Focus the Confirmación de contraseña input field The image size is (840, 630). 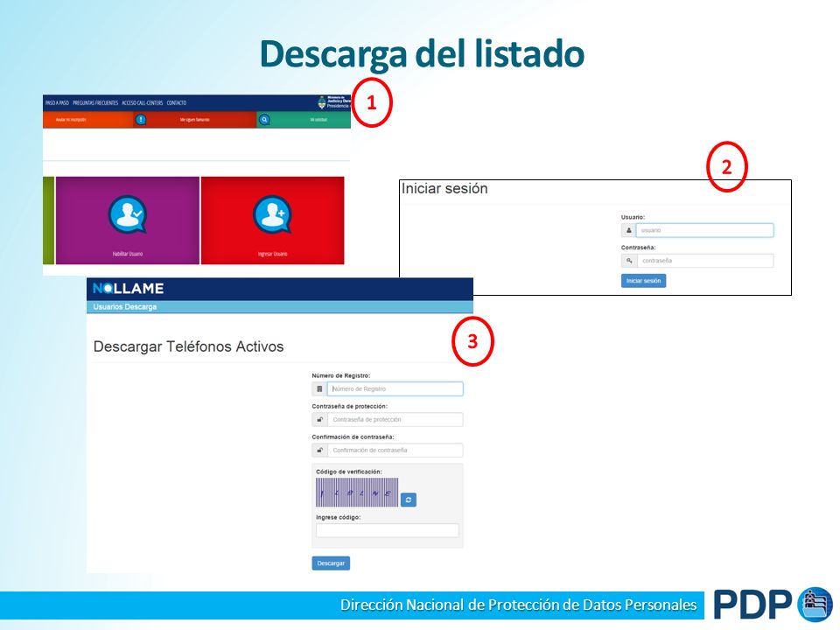tap(395, 450)
